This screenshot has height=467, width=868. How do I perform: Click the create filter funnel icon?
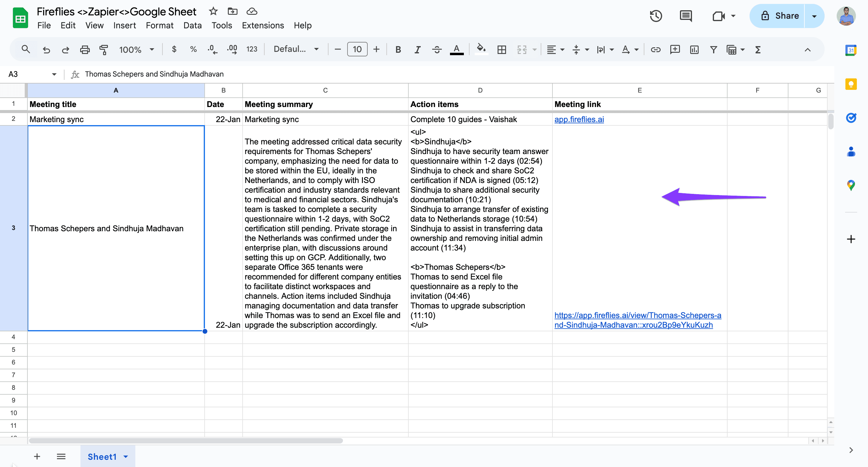713,50
